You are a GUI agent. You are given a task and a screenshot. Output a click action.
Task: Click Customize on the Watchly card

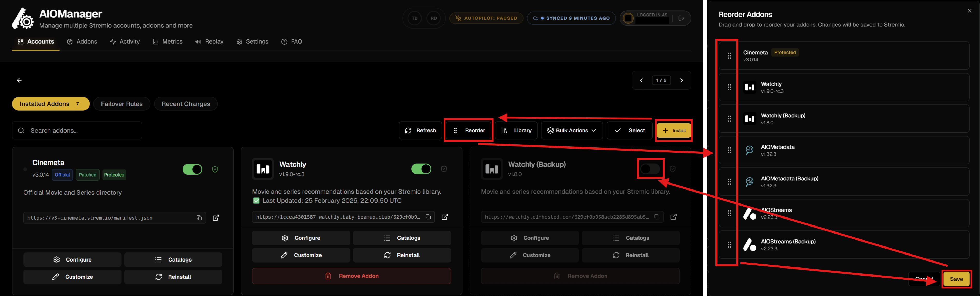pyautogui.click(x=301, y=255)
